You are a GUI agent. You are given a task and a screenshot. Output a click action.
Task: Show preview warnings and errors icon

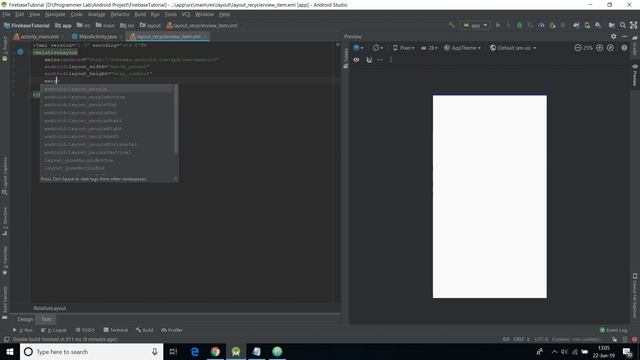[624, 48]
